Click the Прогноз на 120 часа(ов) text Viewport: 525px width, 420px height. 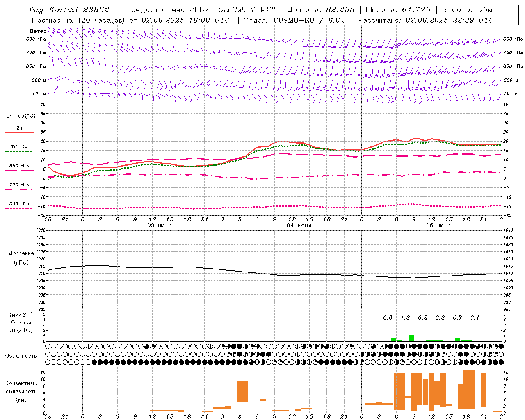tap(78, 20)
